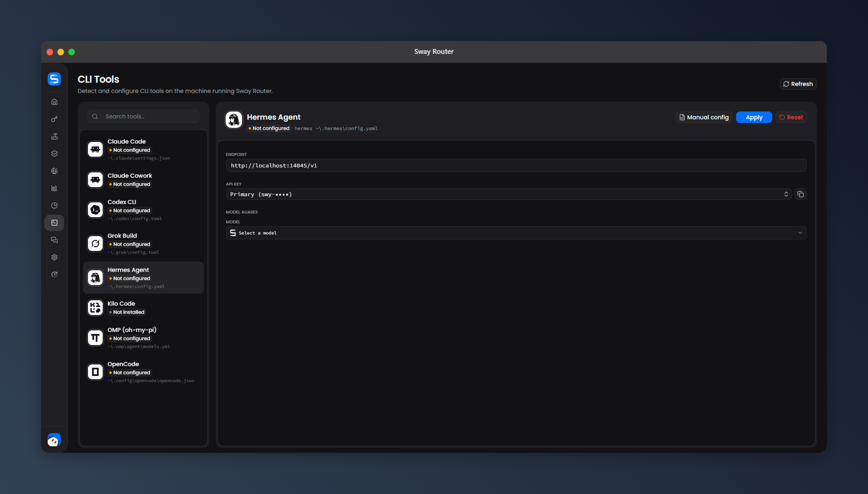Click the Codex CLI tool icon
868x494 pixels.
point(95,210)
